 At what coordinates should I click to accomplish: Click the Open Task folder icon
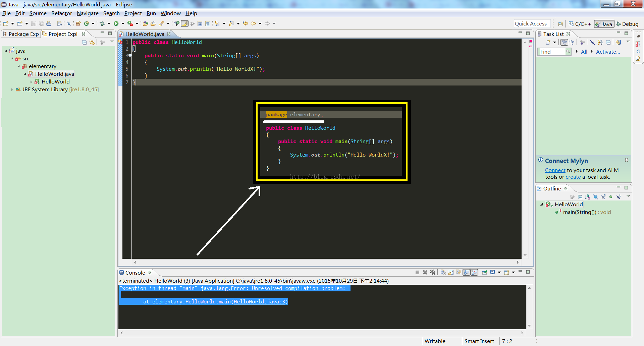153,23
